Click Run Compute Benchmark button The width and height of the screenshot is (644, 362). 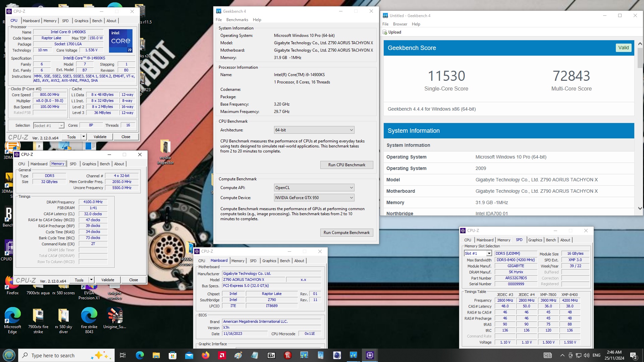[x=346, y=233]
